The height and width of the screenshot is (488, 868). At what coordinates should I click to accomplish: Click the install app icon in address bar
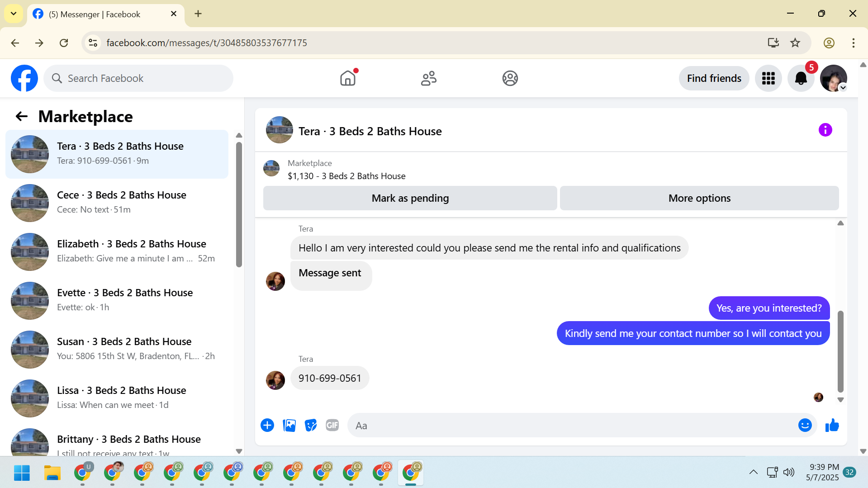point(773,43)
